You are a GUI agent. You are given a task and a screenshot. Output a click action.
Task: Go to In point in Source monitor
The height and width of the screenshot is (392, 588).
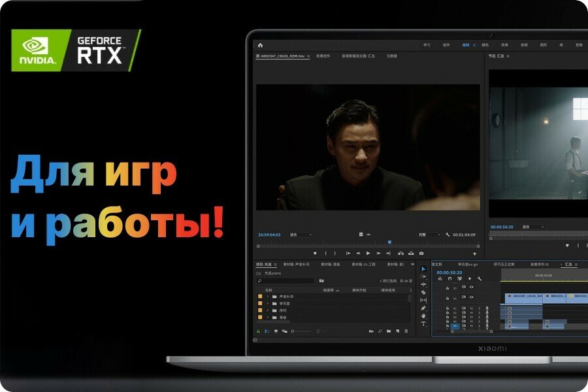[x=348, y=253]
